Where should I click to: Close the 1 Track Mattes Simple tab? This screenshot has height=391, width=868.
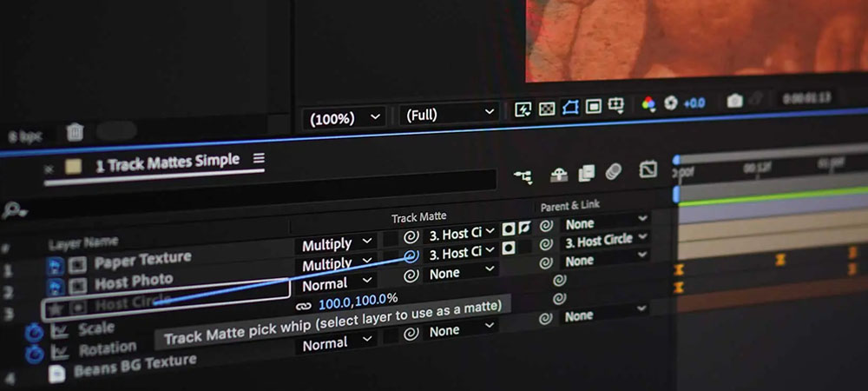coord(49,169)
